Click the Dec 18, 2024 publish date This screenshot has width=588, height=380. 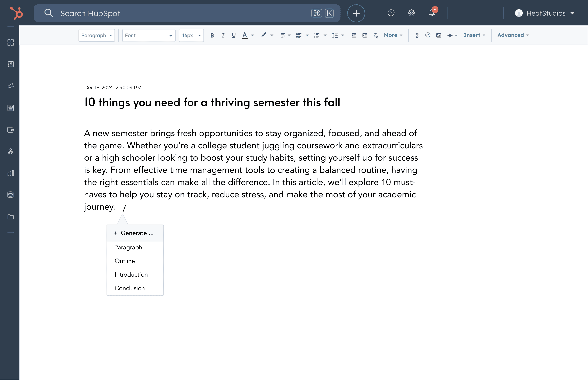(x=113, y=87)
